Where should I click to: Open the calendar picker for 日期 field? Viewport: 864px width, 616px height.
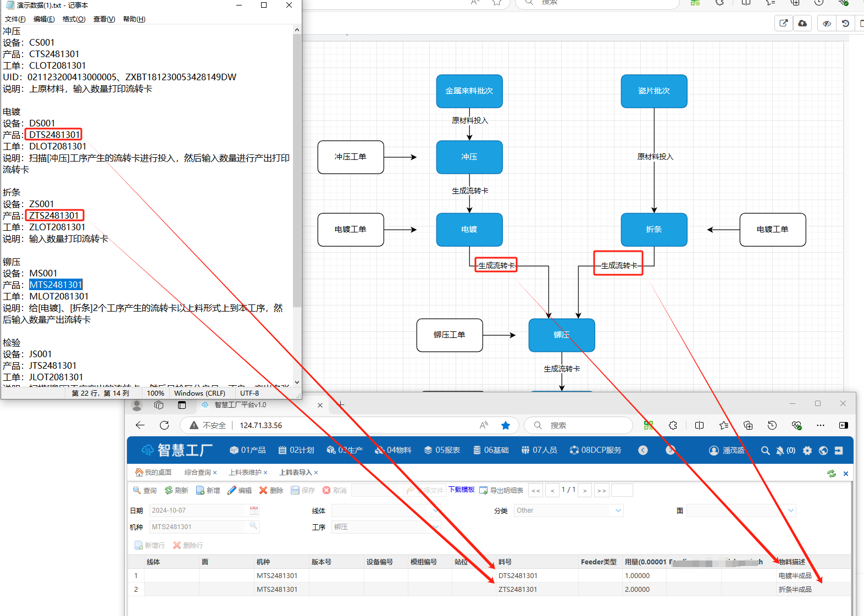[x=254, y=510]
